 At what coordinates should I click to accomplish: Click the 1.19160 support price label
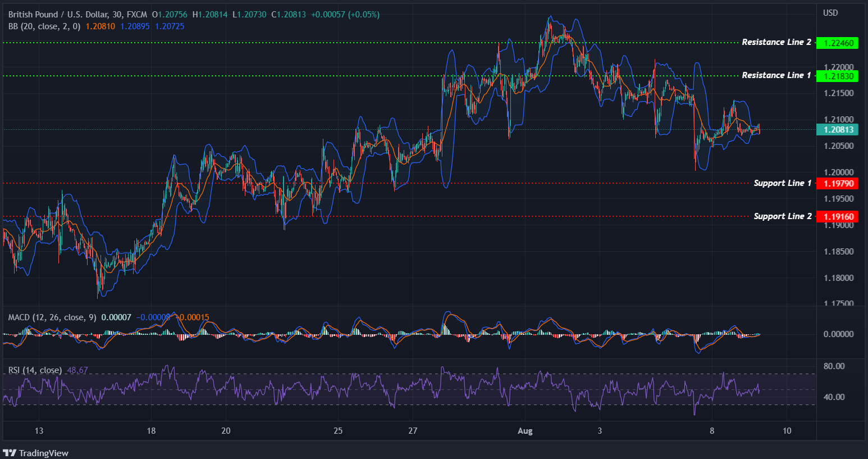[838, 216]
